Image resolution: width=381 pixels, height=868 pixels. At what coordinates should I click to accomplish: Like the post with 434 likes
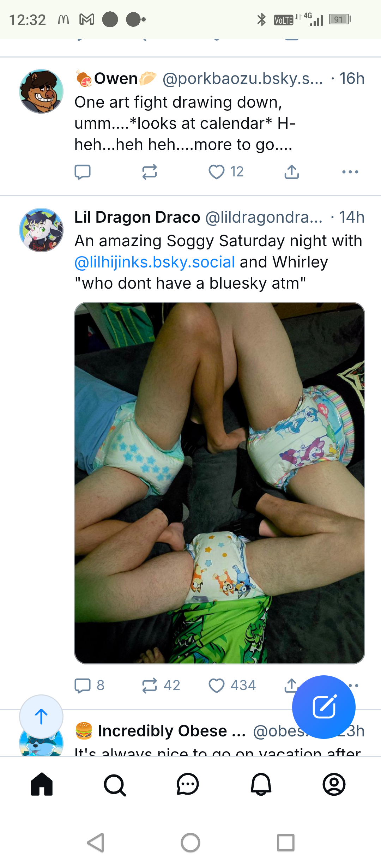pyautogui.click(x=232, y=685)
